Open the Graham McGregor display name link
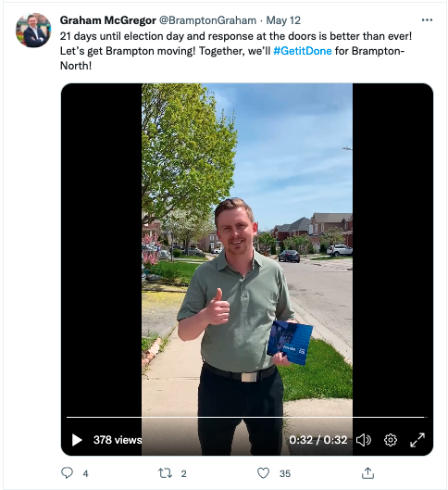Screen dimensions: 448x490 pos(107,20)
